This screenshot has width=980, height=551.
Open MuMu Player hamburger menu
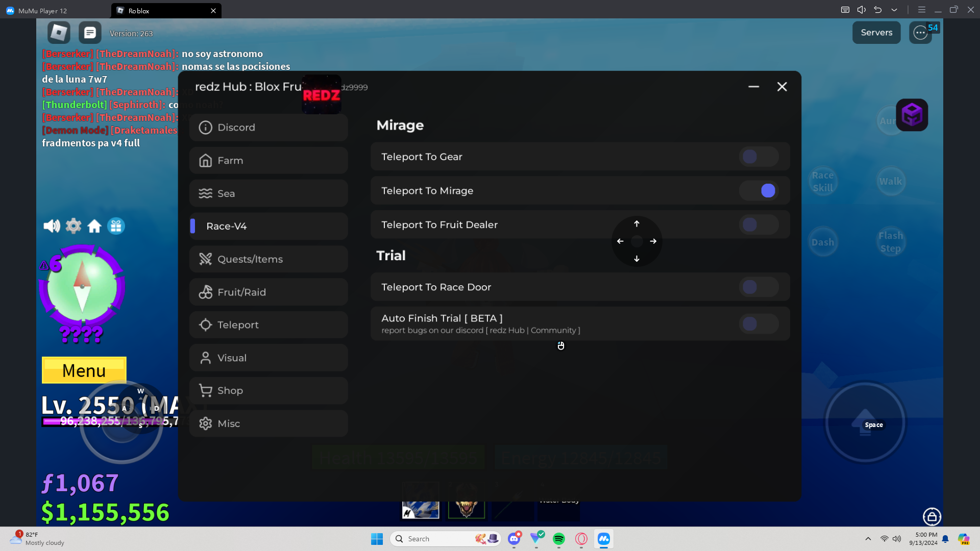point(922,10)
